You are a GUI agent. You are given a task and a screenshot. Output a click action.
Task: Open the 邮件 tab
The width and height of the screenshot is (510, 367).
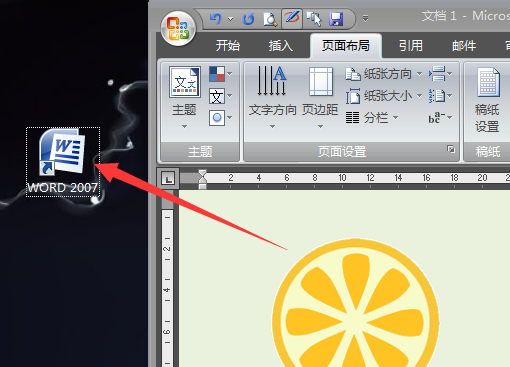464,46
